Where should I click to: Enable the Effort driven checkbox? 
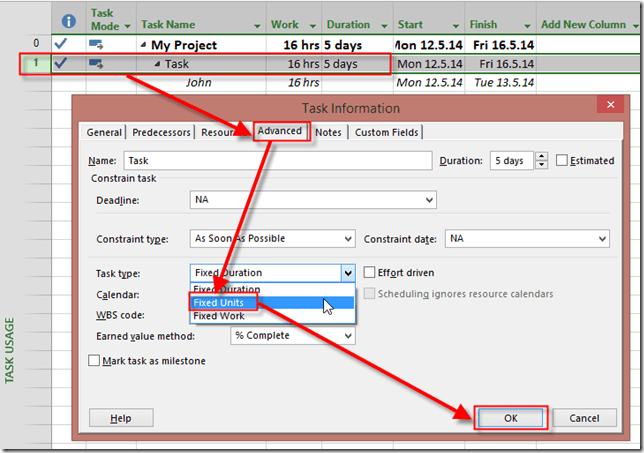click(370, 272)
